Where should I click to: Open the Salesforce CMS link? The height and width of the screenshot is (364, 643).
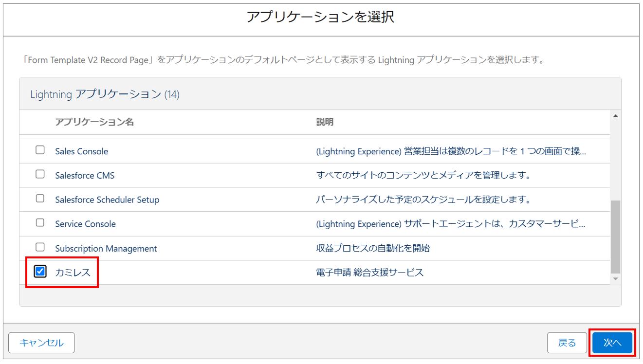tap(85, 176)
